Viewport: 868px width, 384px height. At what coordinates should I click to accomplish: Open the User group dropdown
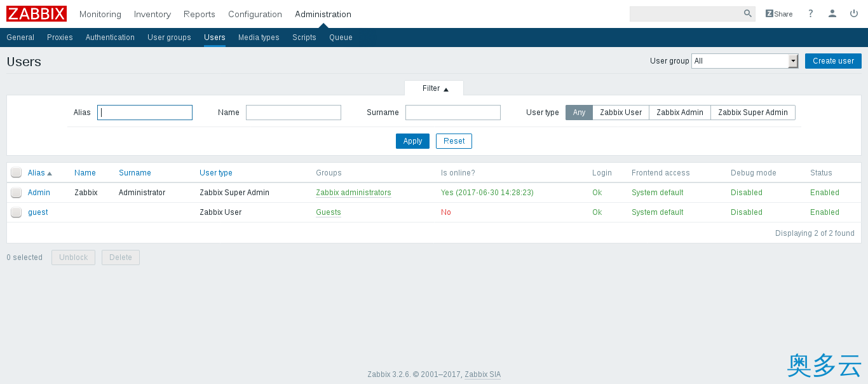pos(745,61)
